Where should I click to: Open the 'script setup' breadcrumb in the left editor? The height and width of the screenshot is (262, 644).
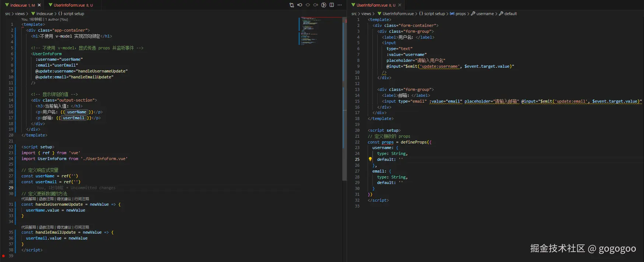(x=74, y=14)
